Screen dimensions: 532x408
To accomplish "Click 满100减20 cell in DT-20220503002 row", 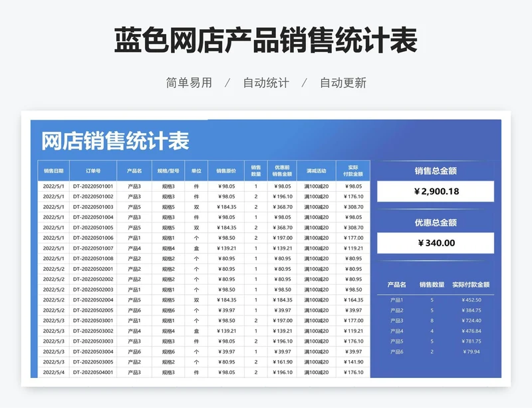I will pos(317,331).
